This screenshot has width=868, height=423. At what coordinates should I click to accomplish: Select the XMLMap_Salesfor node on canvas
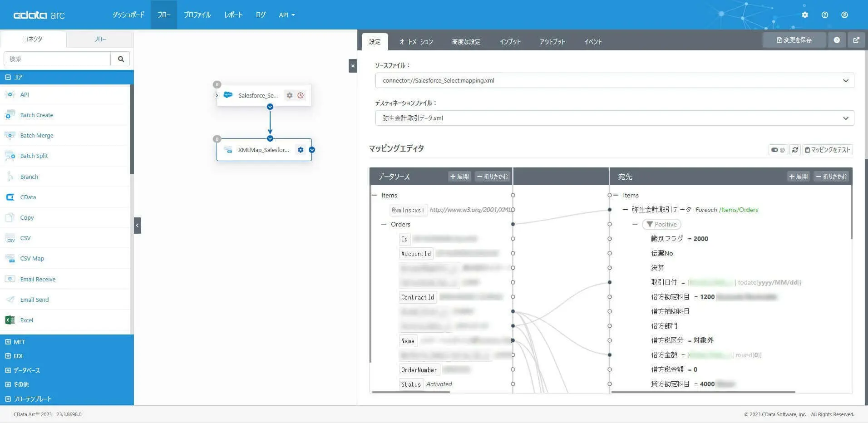pyautogui.click(x=264, y=150)
